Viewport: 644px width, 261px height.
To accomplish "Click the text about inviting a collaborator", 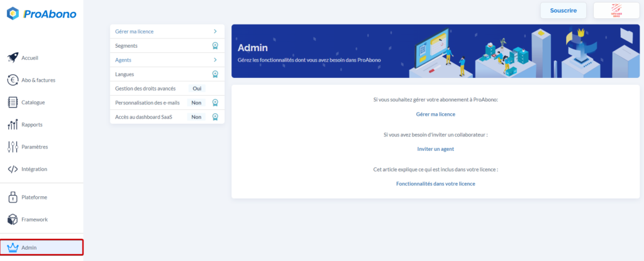I will tap(435, 135).
